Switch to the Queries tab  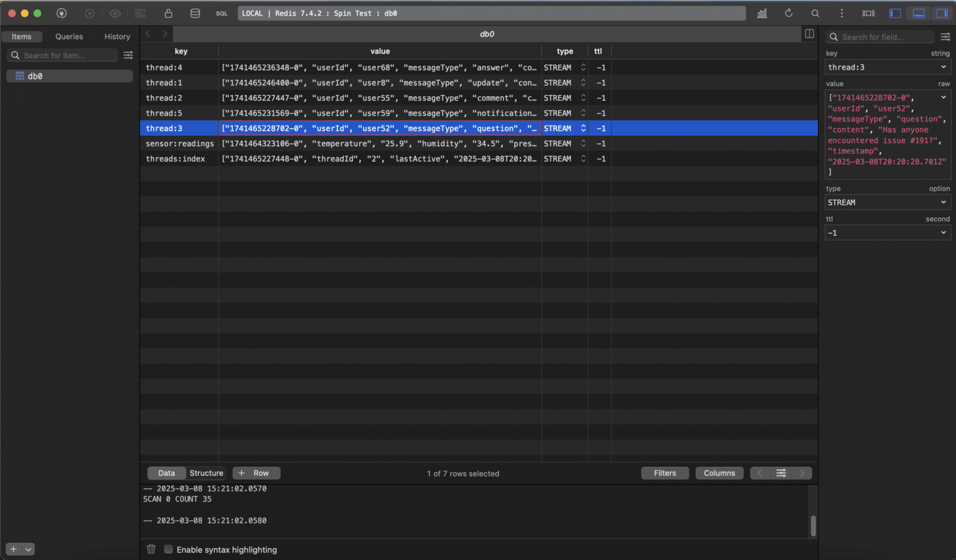pos(69,37)
